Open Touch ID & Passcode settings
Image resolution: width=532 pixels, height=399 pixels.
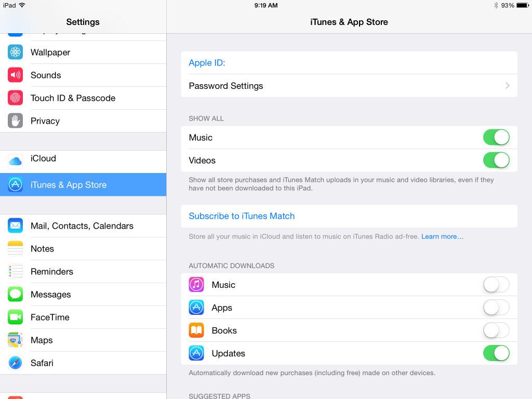click(83, 98)
